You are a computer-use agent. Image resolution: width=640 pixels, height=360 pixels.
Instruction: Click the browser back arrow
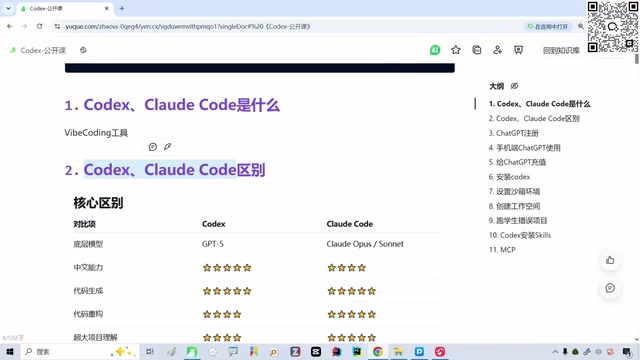(10, 26)
